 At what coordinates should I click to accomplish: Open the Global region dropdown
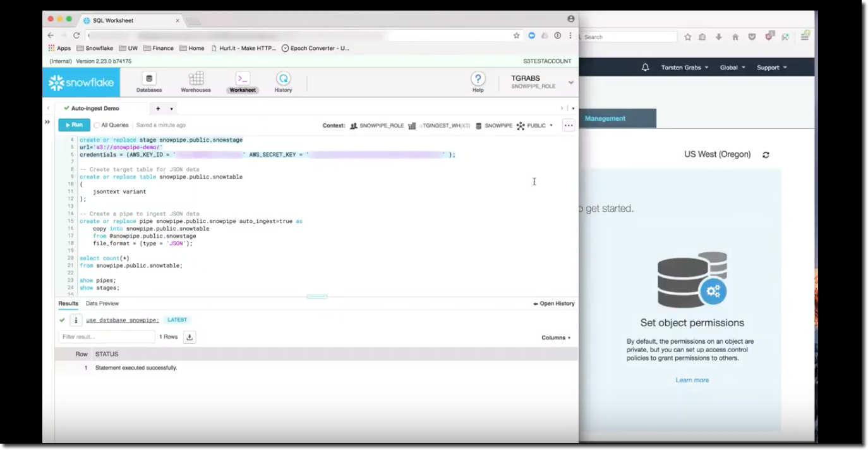pyautogui.click(x=733, y=68)
